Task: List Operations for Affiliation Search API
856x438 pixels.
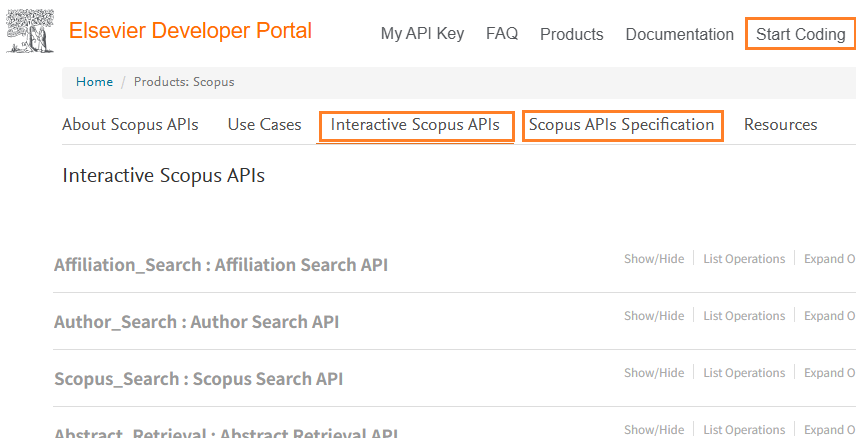Action: click(x=744, y=259)
